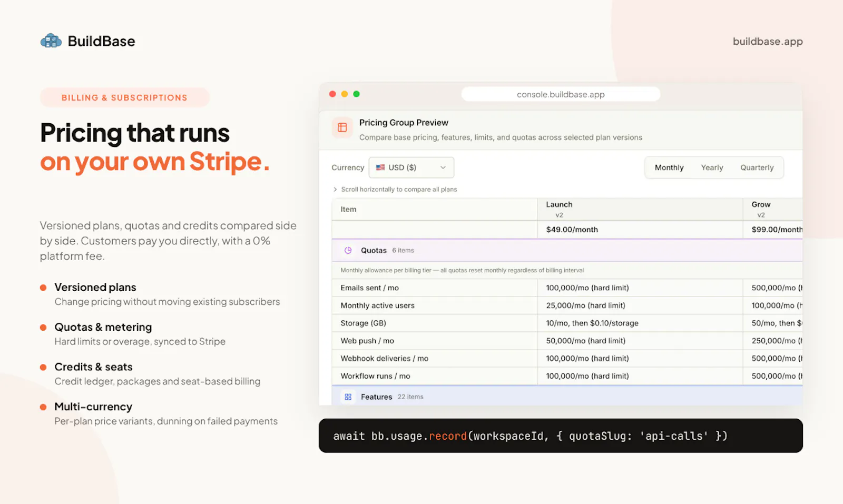Screen dimensions: 843x504
Task: Click the 6 items count label
Action: point(403,251)
